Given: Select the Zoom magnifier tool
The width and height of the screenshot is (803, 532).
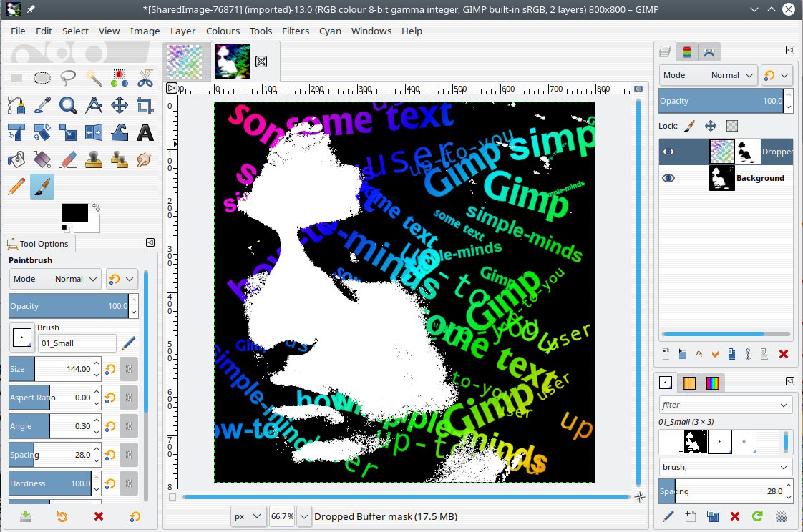Looking at the screenshot, I should pyautogui.click(x=67, y=105).
